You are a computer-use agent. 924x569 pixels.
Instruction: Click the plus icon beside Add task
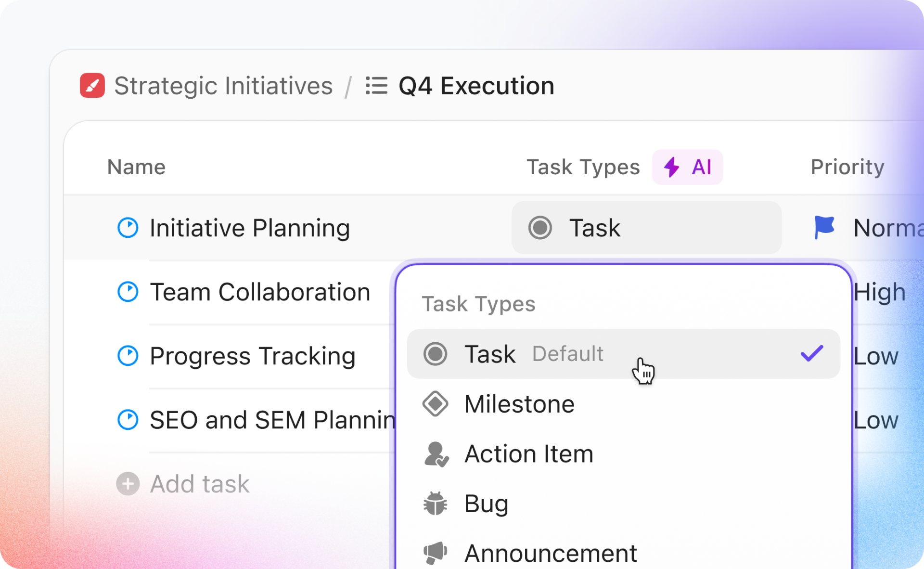click(128, 484)
